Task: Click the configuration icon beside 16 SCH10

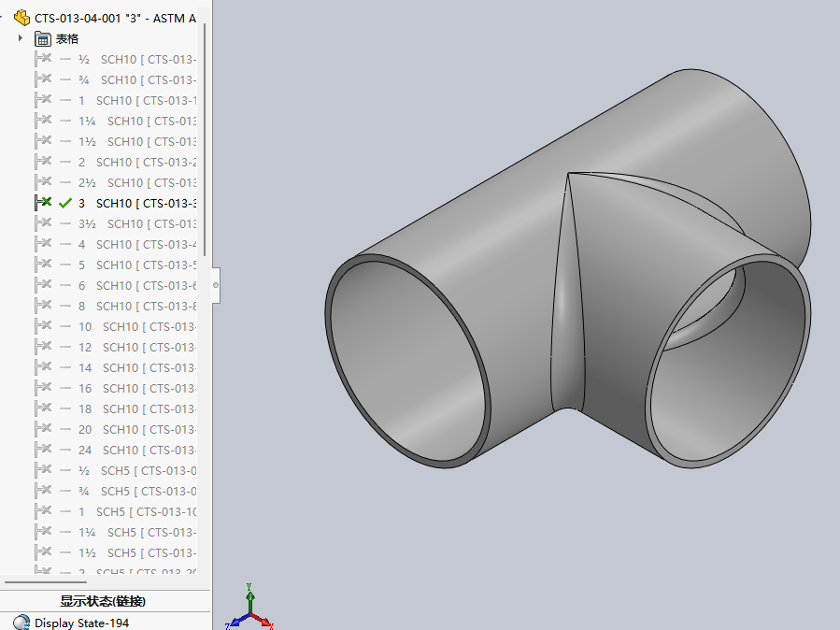Action: pyautogui.click(x=43, y=389)
